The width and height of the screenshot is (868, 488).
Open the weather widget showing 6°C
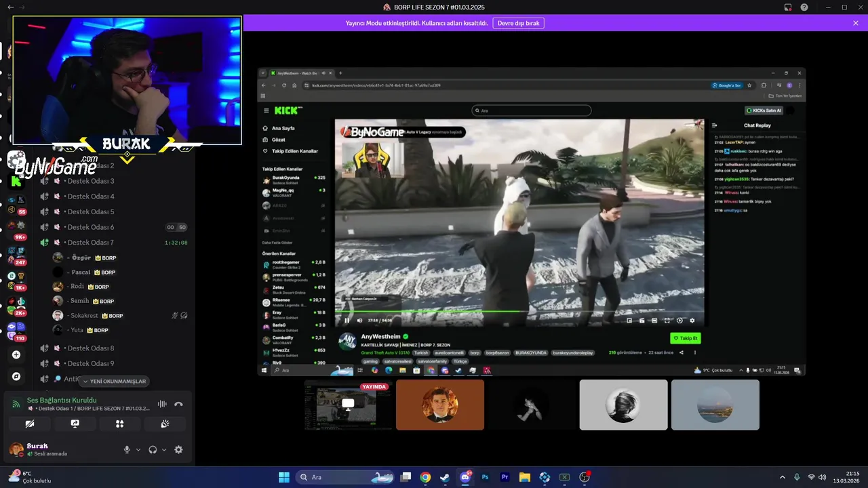click(28, 477)
